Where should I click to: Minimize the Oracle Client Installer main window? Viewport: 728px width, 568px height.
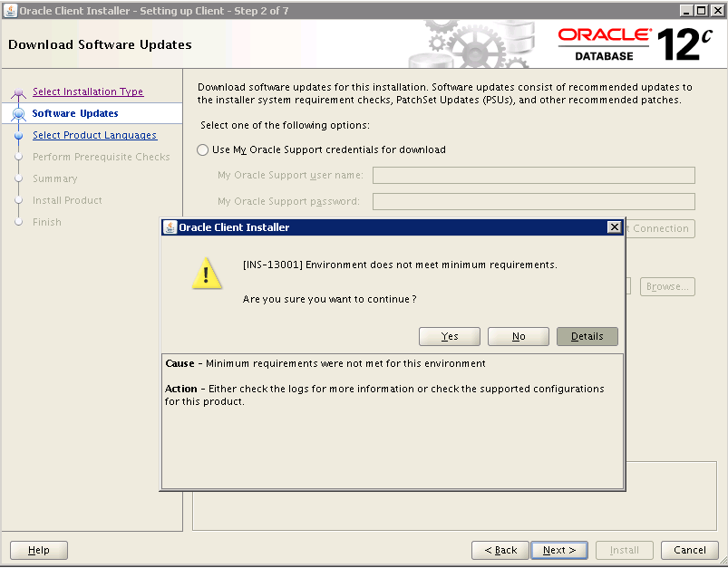click(686, 11)
